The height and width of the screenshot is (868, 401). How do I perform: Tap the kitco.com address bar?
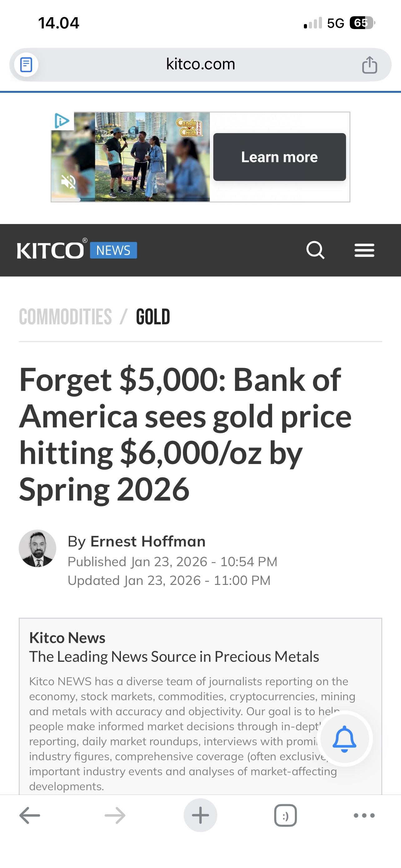point(200,64)
